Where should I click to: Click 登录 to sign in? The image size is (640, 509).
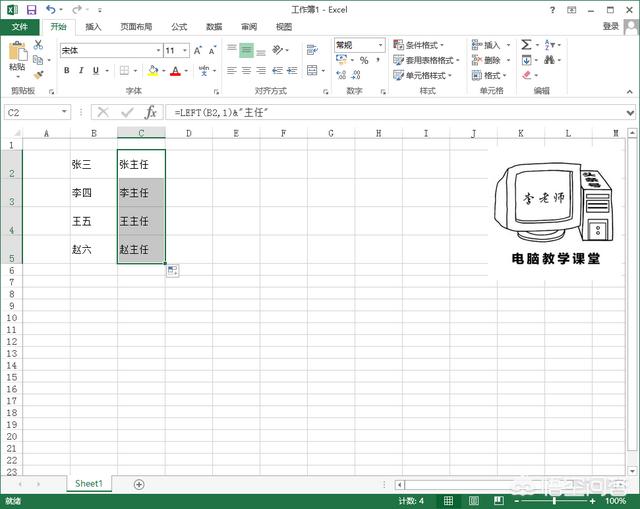click(610, 27)
